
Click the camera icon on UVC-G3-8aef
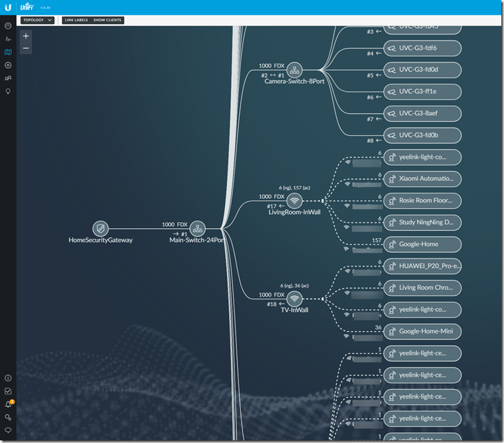(392, 114)
